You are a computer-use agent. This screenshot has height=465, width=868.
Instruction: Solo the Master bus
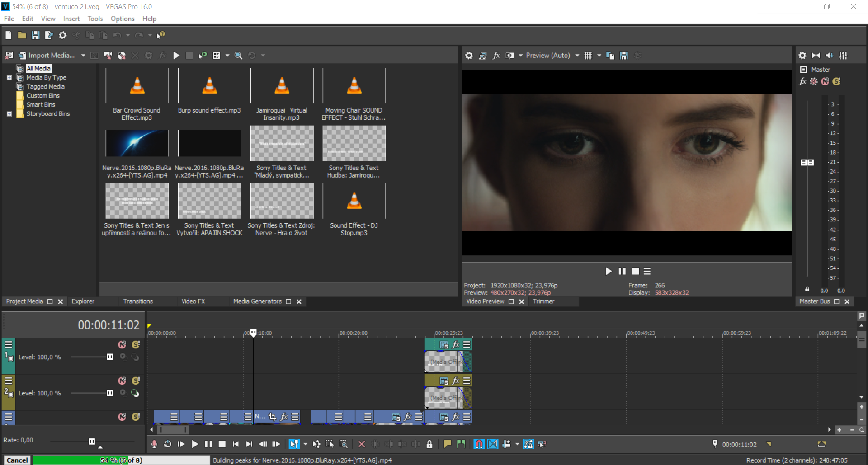click(x=837, y=81)
